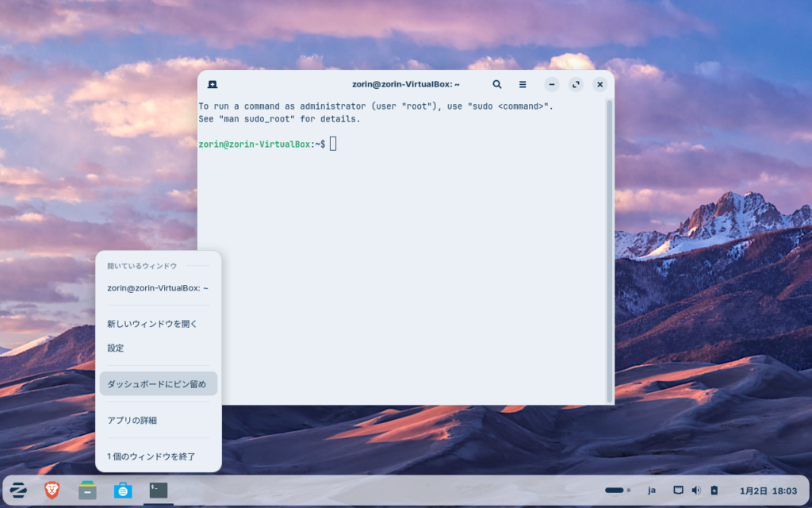
Task: Click the battery status tray icon
Action: click(x=714, y=491)
